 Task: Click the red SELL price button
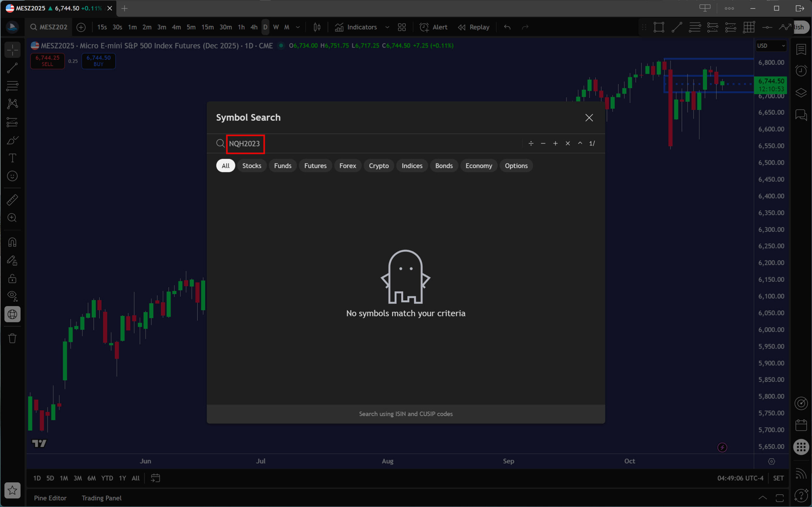[47, 61]
